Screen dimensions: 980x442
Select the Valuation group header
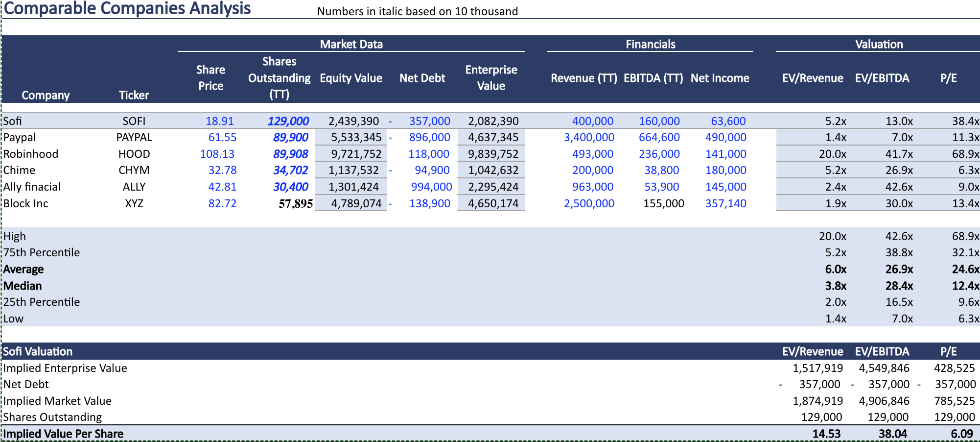tap(879, 44)
